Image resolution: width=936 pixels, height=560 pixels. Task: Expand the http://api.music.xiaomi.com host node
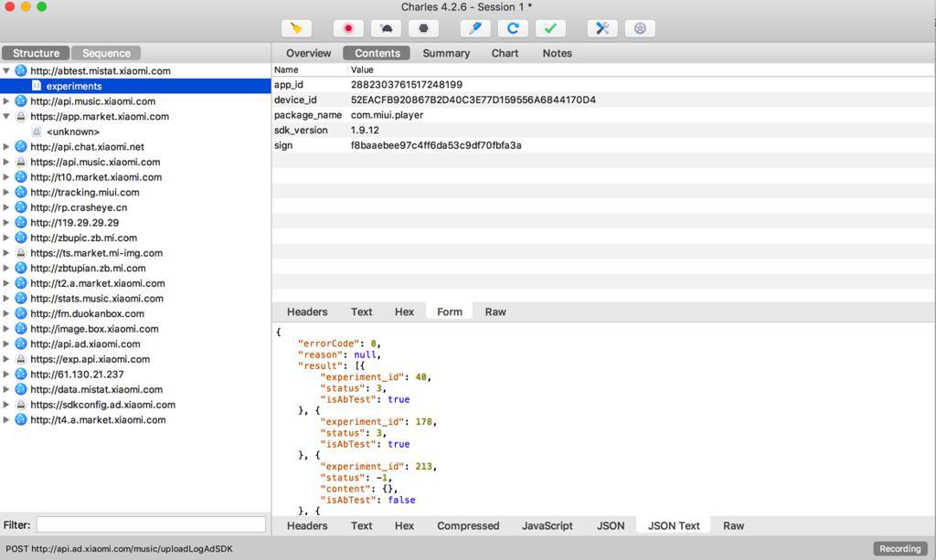click(x=6, y=101)
